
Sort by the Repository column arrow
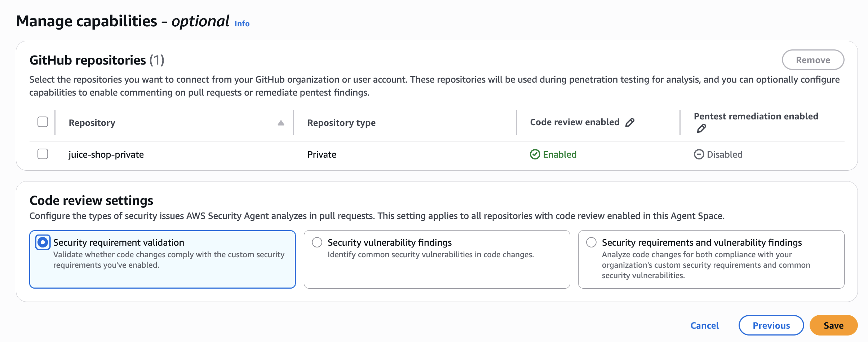[281, 123]
